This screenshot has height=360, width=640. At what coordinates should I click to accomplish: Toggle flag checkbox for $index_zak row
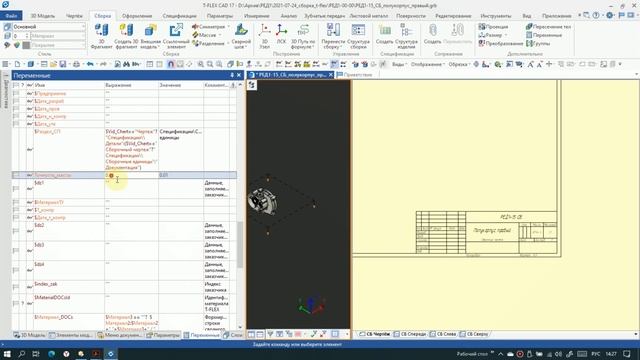(x=16, y=287)
